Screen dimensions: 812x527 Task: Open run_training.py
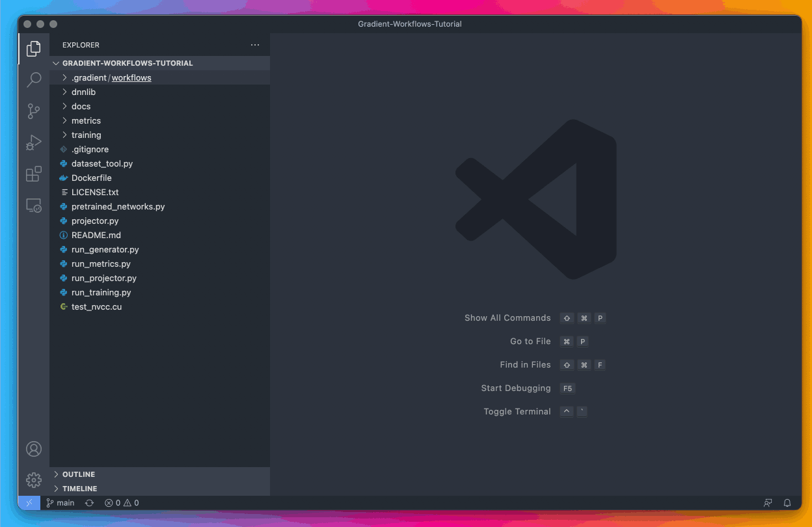pos(159,292)
